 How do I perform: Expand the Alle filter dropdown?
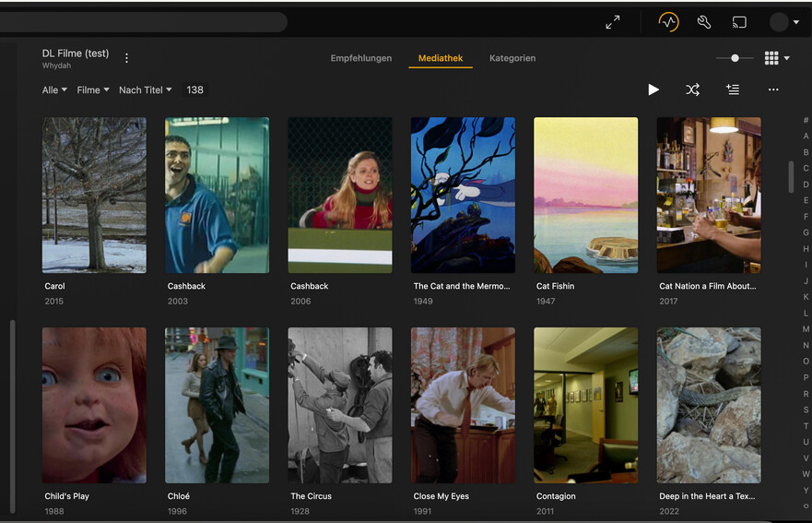click(54, 89)
